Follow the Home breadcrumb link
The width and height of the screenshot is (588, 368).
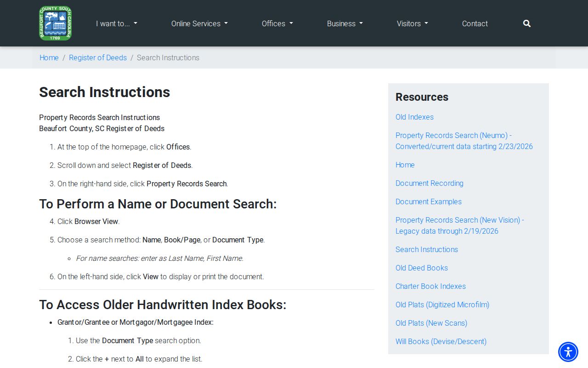(x=49, y=57)
